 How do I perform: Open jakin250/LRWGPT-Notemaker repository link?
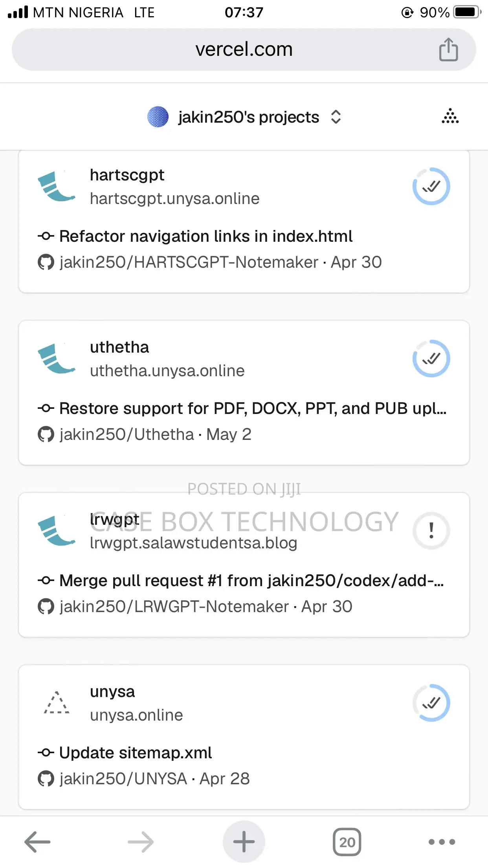point(174,607)
